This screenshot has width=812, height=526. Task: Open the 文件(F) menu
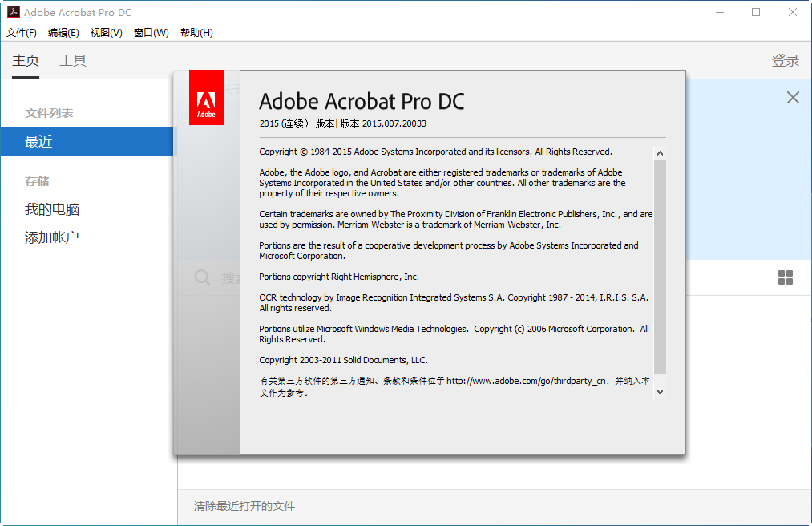(21, 33)
